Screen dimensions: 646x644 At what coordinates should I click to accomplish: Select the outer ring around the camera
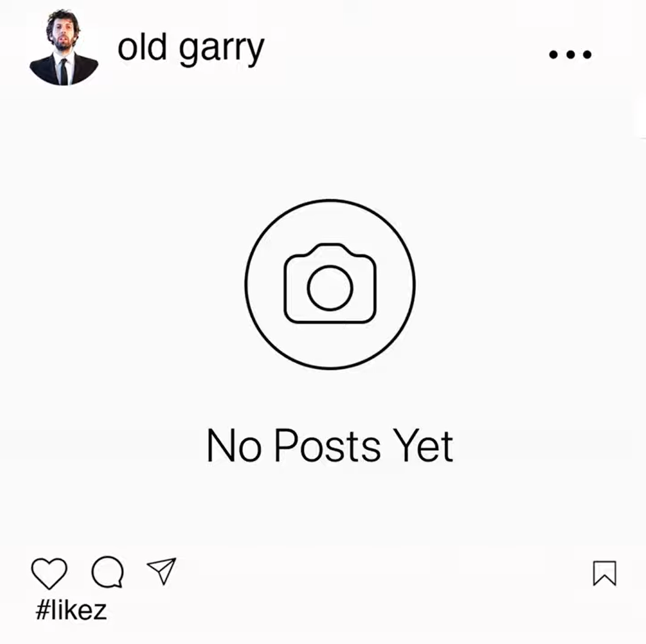pos(330,284)
